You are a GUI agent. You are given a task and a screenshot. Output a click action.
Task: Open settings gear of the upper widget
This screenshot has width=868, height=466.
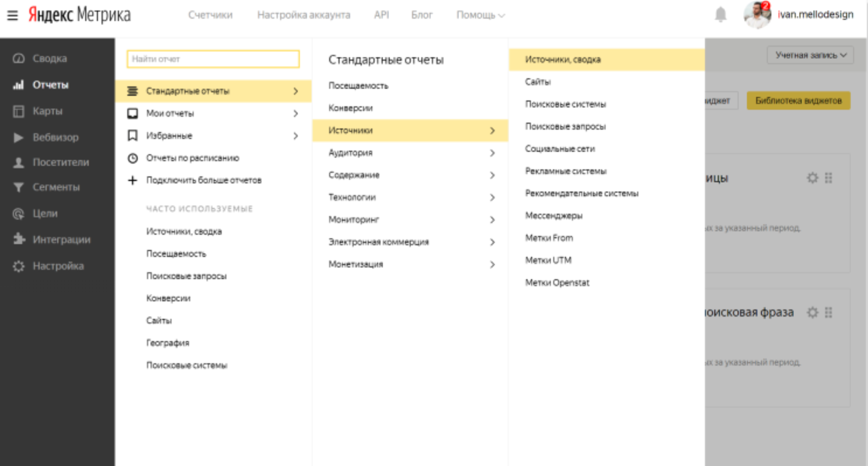(812, 178)
